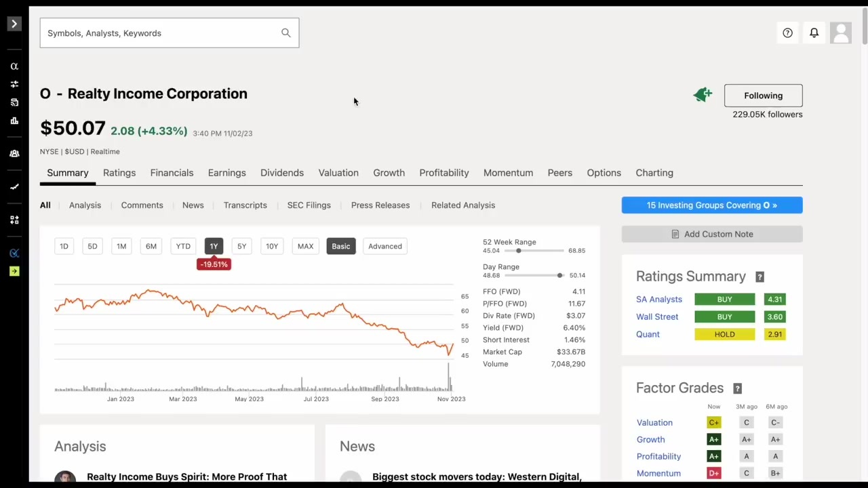
Task: Open the notifications bell icon
Action: [x=814, y=33]
